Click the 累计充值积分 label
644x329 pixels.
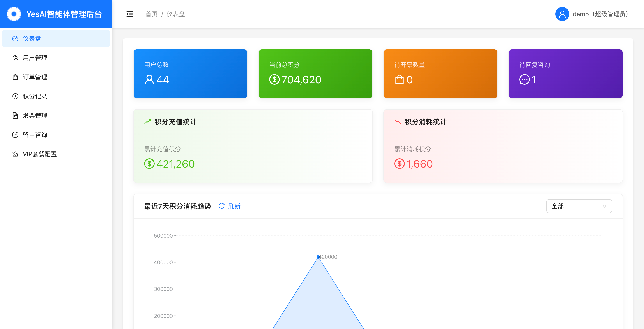[162, 149]
